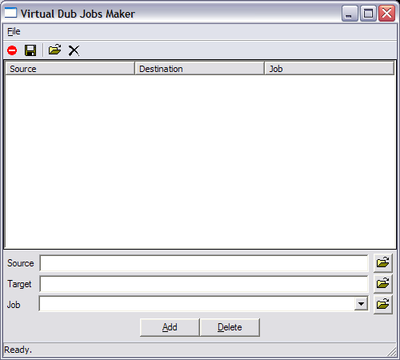
Task: Sort by the Source column header
Action: coord(70,69)
